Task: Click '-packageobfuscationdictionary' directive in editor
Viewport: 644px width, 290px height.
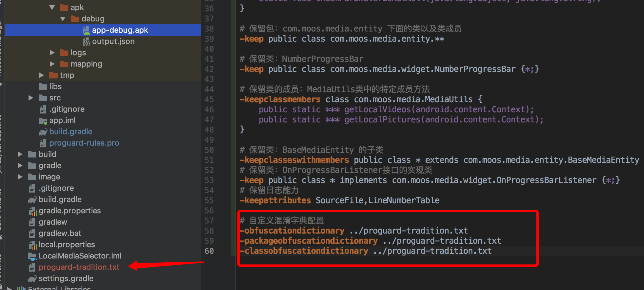Action: [x=309, y=241]
